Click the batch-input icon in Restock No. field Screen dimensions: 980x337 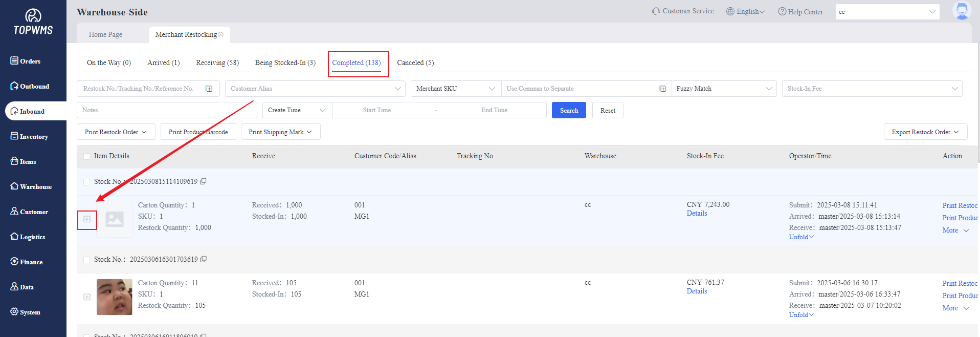click(x=209, y=89)
